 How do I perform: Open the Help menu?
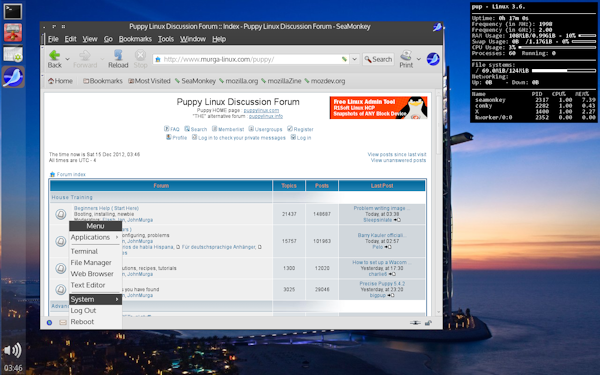point(219,39)
